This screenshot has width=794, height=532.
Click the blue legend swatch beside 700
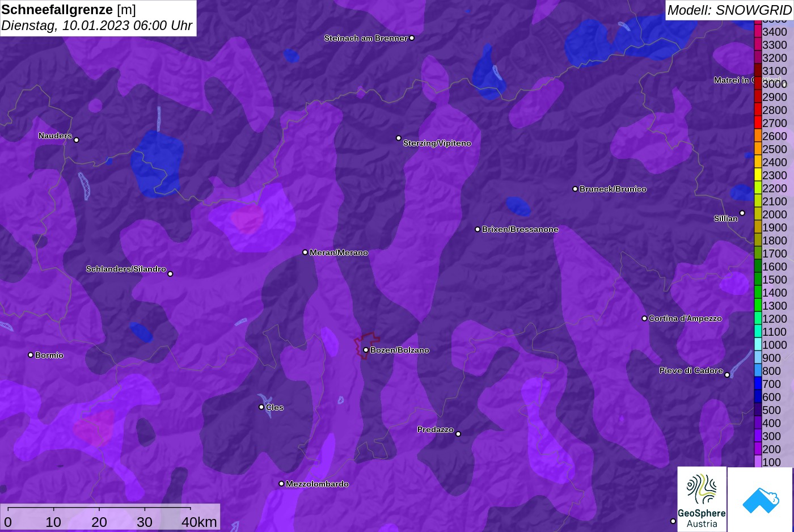coord(758,383)
